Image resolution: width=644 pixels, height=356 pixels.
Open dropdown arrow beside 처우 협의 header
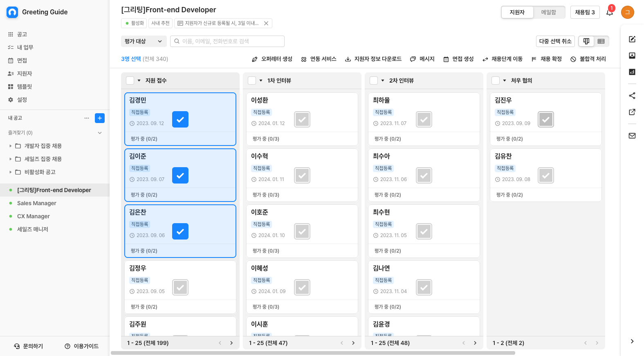505,81
